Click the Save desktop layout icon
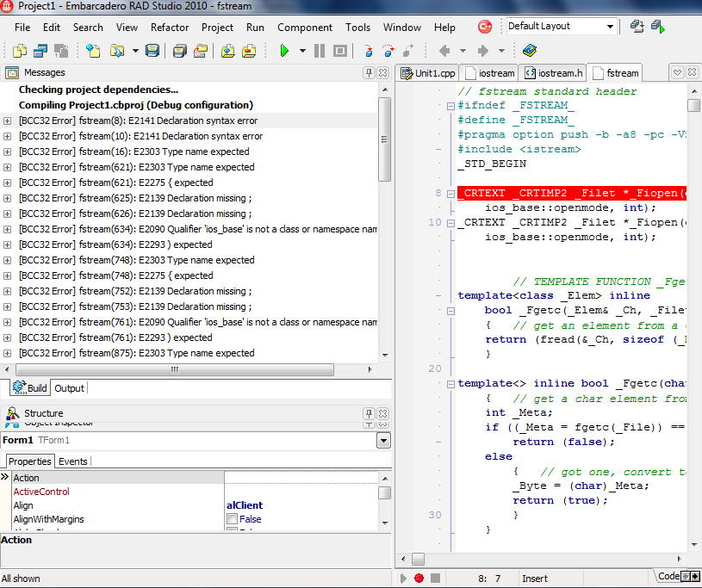This screenshot has height=588, width=702. point(637,27)
